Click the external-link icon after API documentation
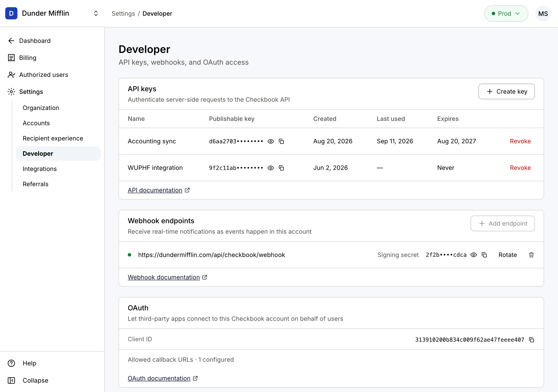558x392 pixels. tap(187, 190)
